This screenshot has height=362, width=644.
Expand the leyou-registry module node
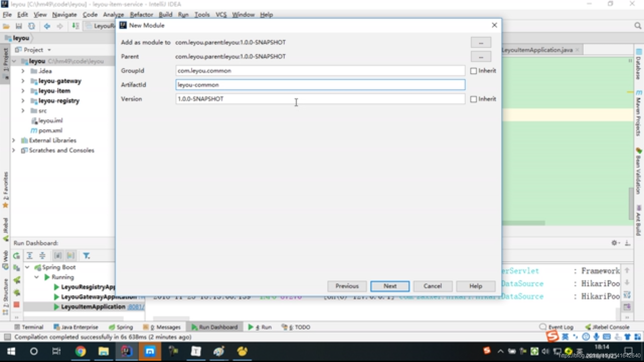pyautogui.click(x=23, y=101)
